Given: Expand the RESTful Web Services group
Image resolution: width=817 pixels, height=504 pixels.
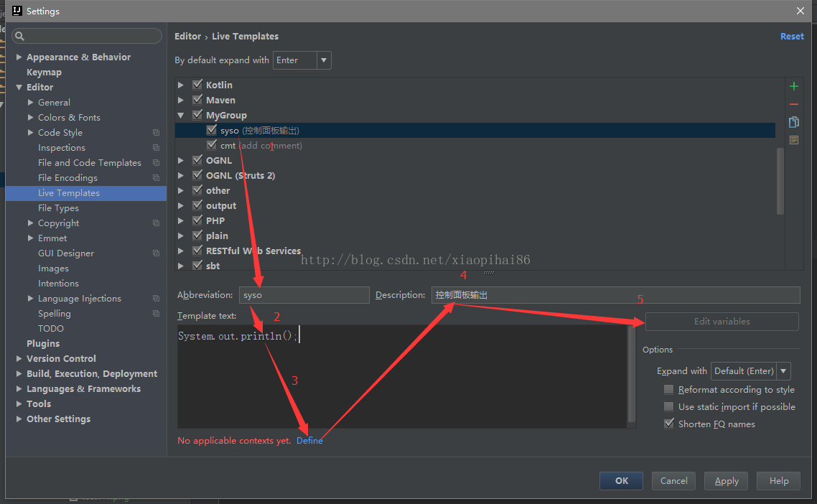Looking at the screenshot, I should click(181, 251).
